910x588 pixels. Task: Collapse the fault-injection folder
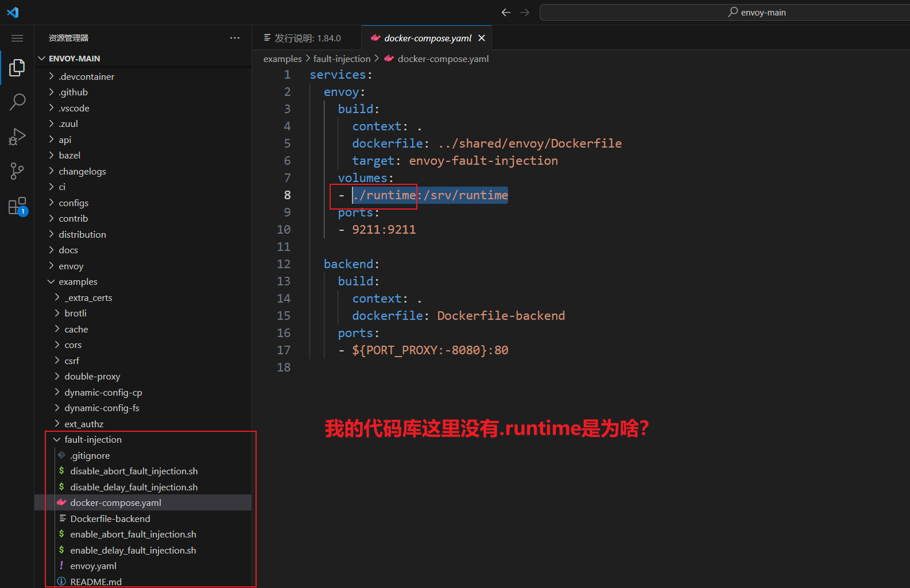click(x=143, y=439)
